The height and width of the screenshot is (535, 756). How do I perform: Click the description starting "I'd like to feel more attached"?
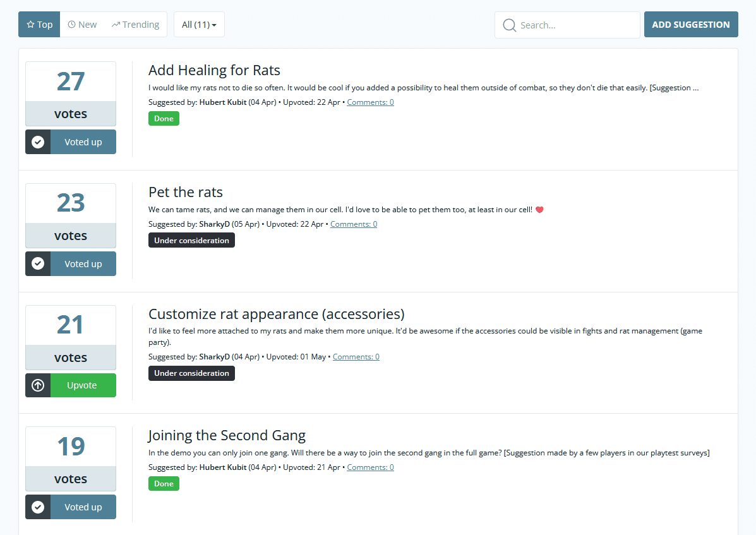425,337
